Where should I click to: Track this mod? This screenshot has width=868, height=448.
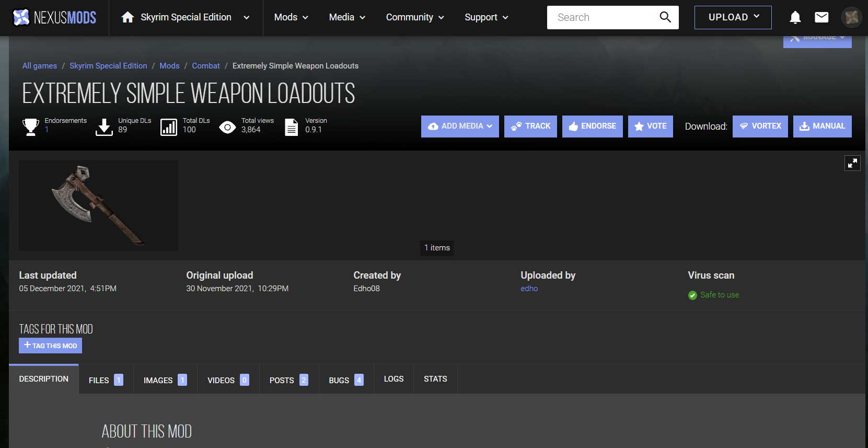(530, 127)
